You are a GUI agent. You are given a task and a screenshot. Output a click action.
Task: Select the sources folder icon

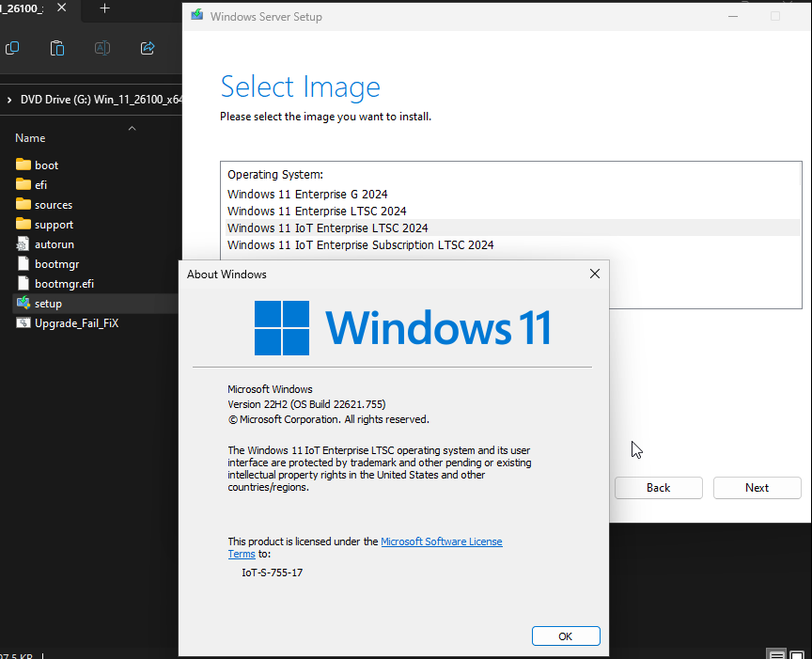tap(23, 204)
